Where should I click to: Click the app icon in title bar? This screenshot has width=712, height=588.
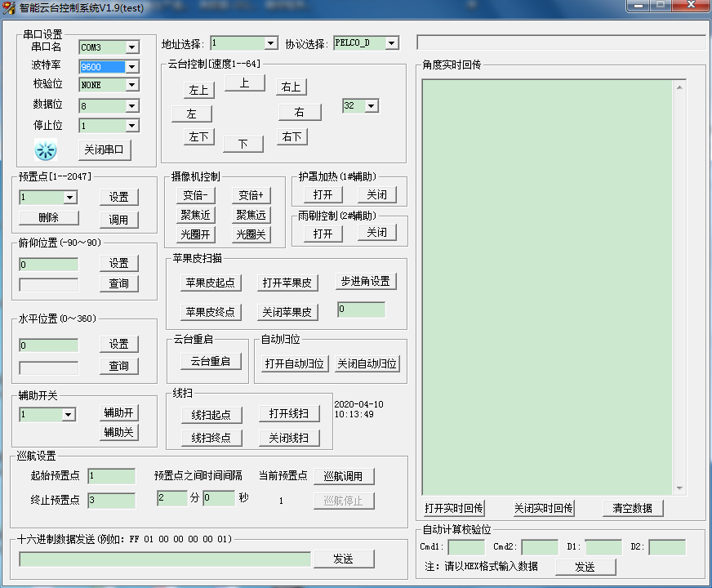[x=11, y=8]
